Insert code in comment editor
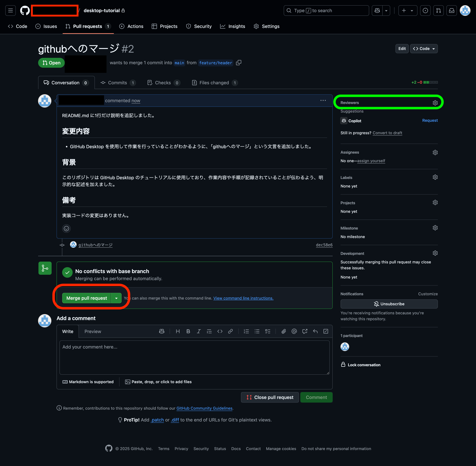 point(220,331)
